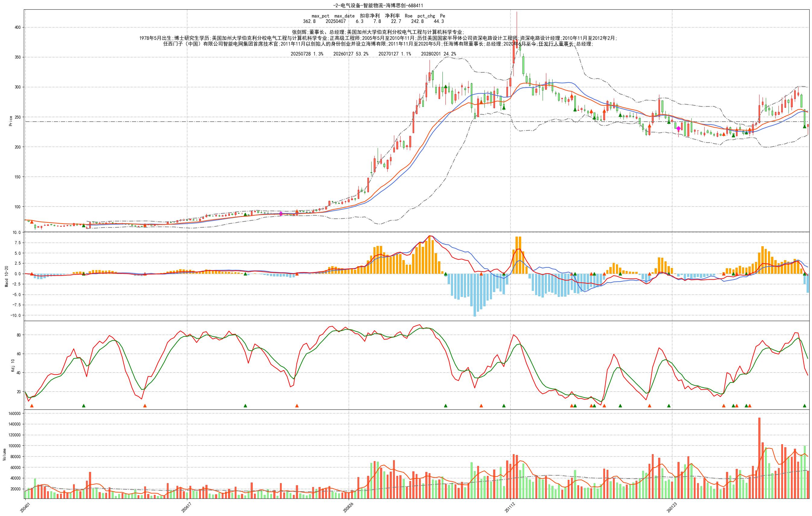This screenshot has width=812, height=516.
Task: Click the last green triangle in the KDJ panel
Action: tap(804, 406)
